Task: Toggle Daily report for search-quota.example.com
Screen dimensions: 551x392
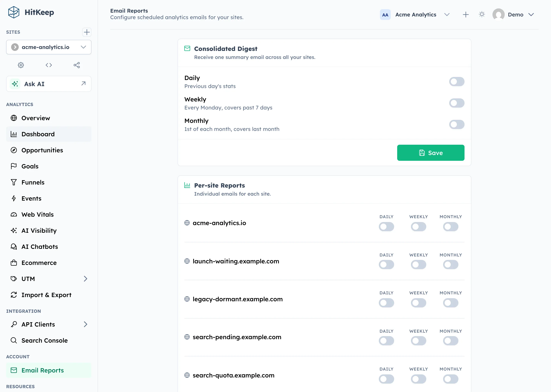Action: coord(386,379)
